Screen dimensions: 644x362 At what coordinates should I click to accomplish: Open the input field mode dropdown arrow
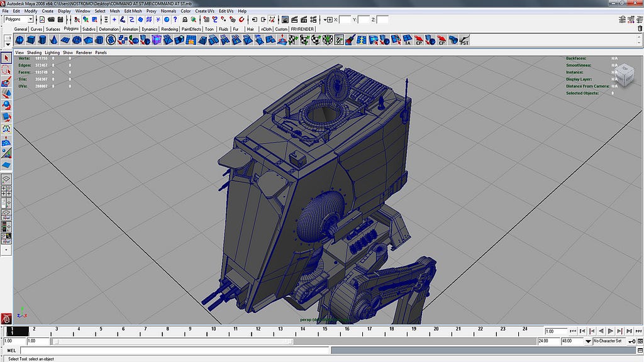[325, 19]
